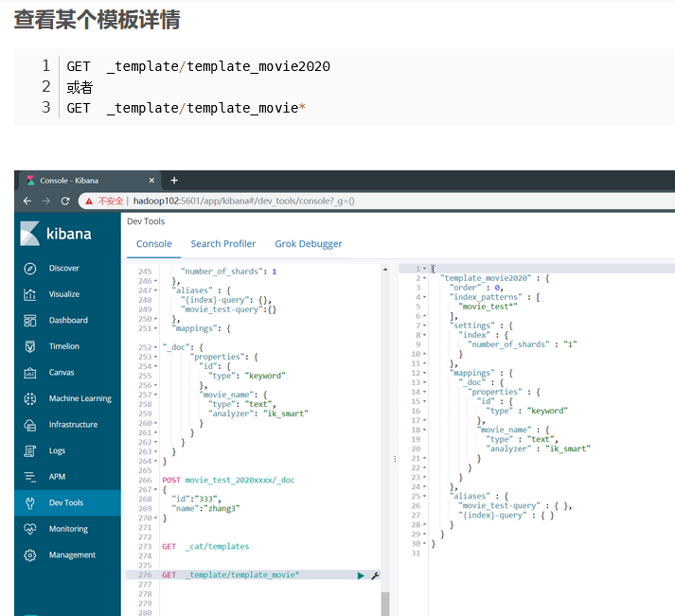675x616 pixels.
Task: Collapse response fold arrow at line 25
Action: (424, 497)
